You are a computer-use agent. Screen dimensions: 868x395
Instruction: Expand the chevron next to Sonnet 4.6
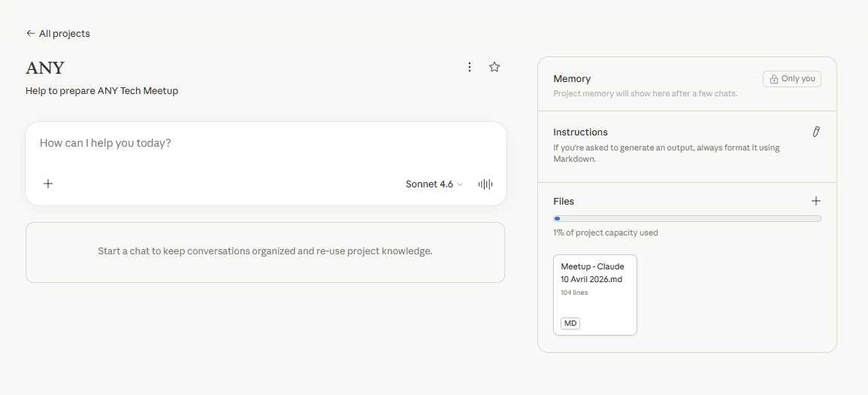460,184
